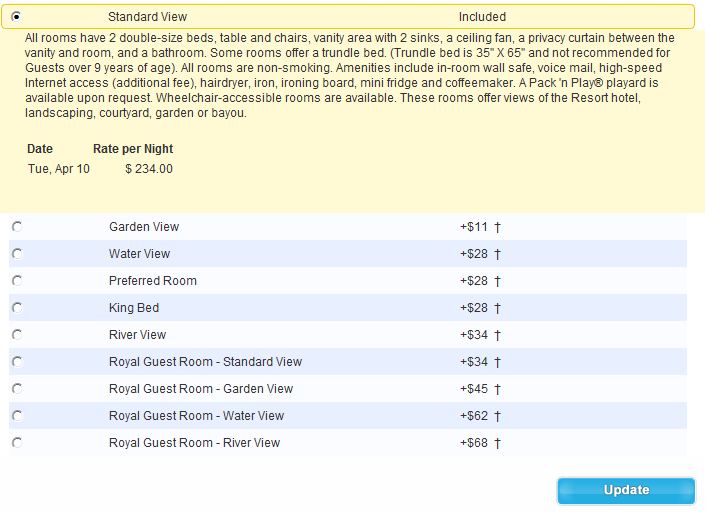Click the dagger mark beside +$45
This screenshot has width=705, height=513.
click(497, 389)
